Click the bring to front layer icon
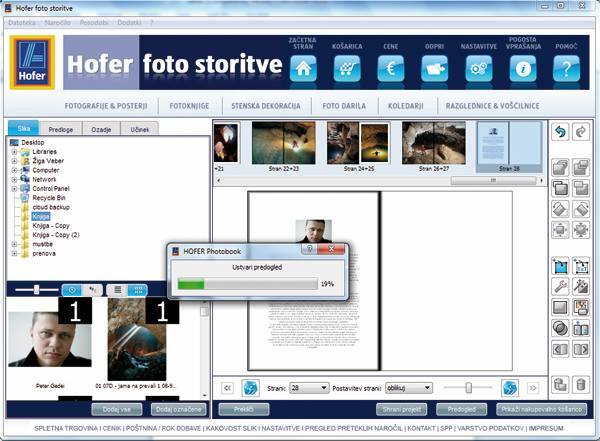Image resolution: width=600 pixels, height=441 pixels. click(560, 168)
